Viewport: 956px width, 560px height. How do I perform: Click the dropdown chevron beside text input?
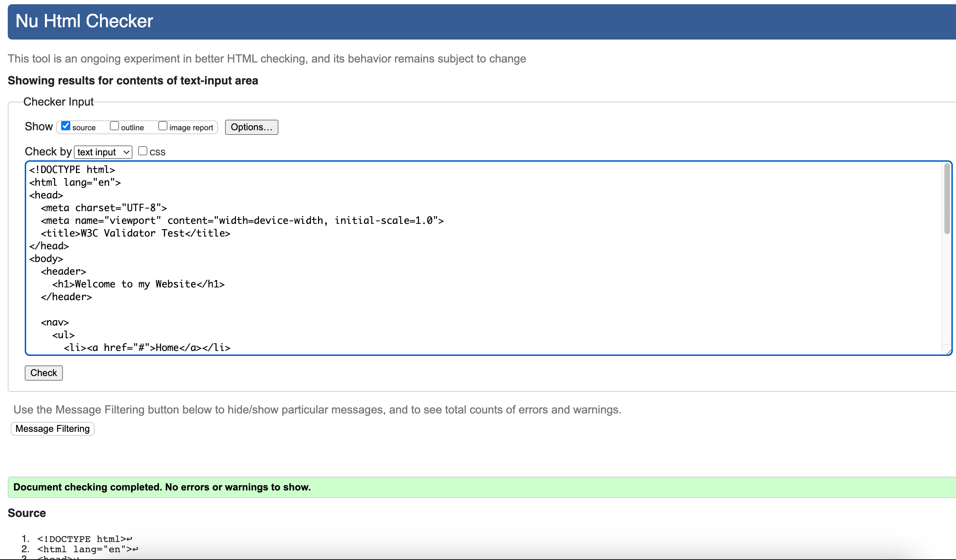pyautogui.click(x=126, y=152)
